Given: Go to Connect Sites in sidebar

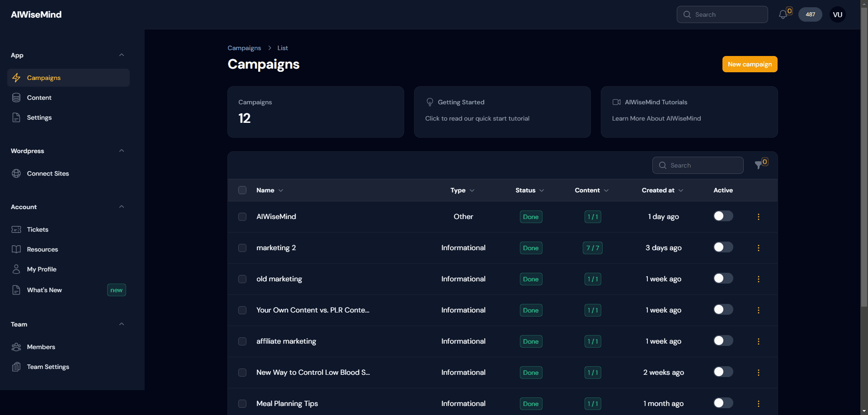Looking at the screenshot, I should point(68,173).
